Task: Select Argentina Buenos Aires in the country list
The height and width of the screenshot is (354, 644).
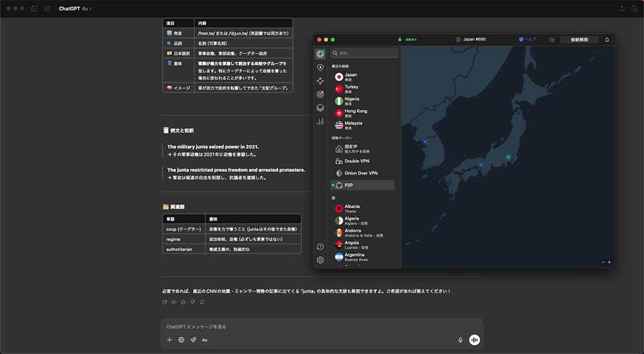Action: click(363, 257)
